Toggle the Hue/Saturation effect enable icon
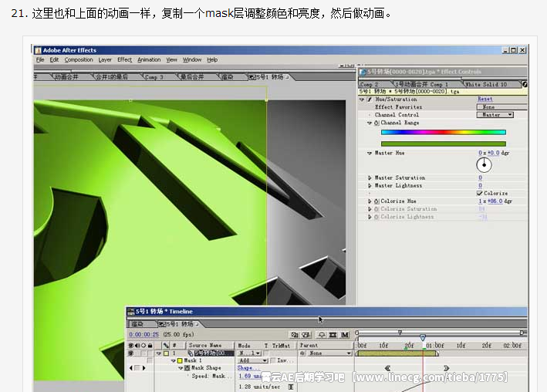The height and width of the screenshot is (392, 547). tap(369, 100)
